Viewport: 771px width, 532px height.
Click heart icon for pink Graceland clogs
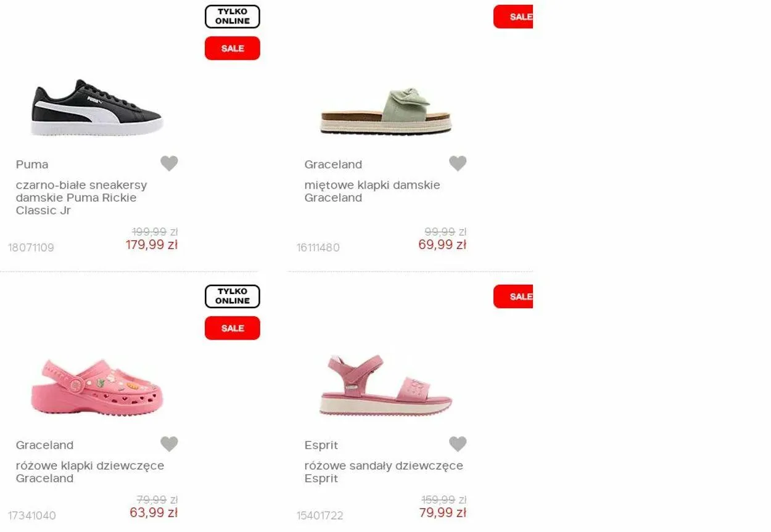point(169,444)
